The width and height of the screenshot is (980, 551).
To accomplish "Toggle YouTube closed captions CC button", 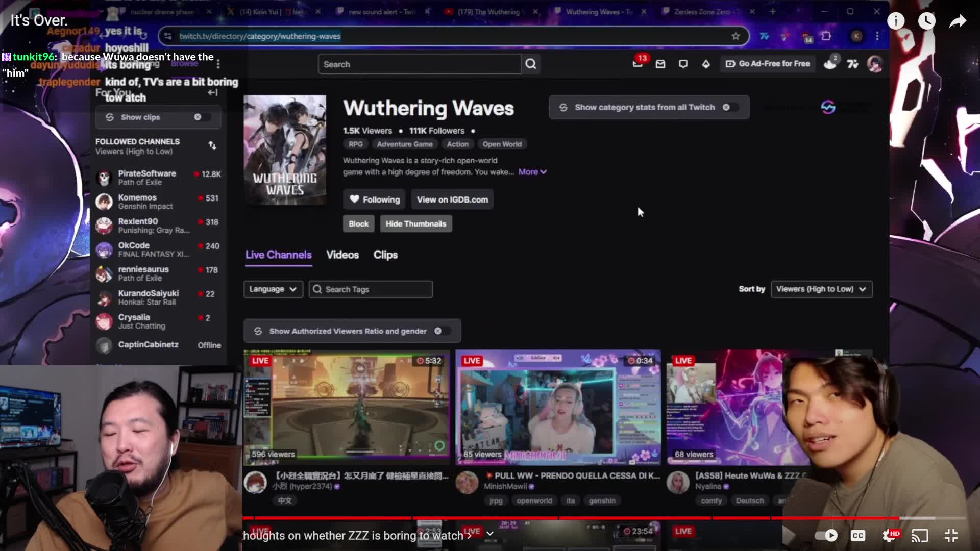I will (858, 535).
